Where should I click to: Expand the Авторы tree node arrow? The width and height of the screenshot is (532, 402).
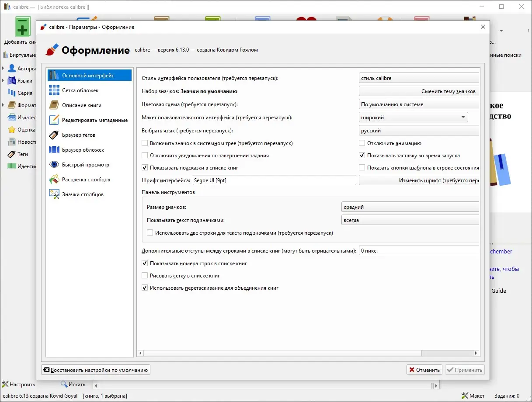tap(3, 69)
